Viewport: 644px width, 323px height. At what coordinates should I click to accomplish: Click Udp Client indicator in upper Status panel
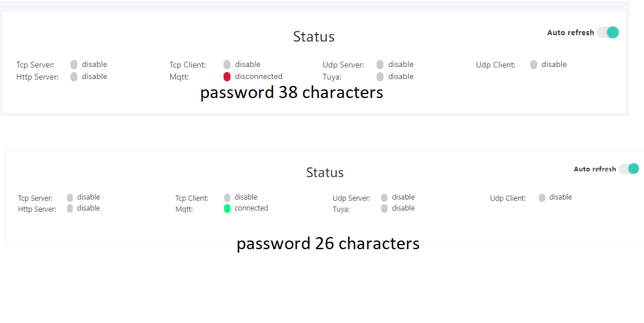tap(534, 65)
